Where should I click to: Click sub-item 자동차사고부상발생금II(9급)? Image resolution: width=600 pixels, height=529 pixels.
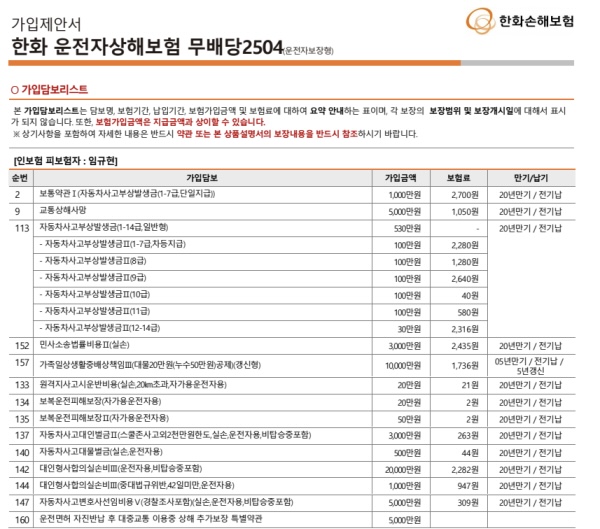click(93, 278)
